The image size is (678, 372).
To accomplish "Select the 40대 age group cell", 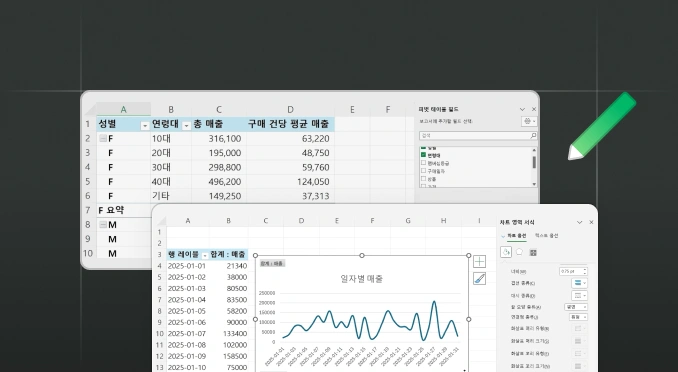I will tap(171, 182).
